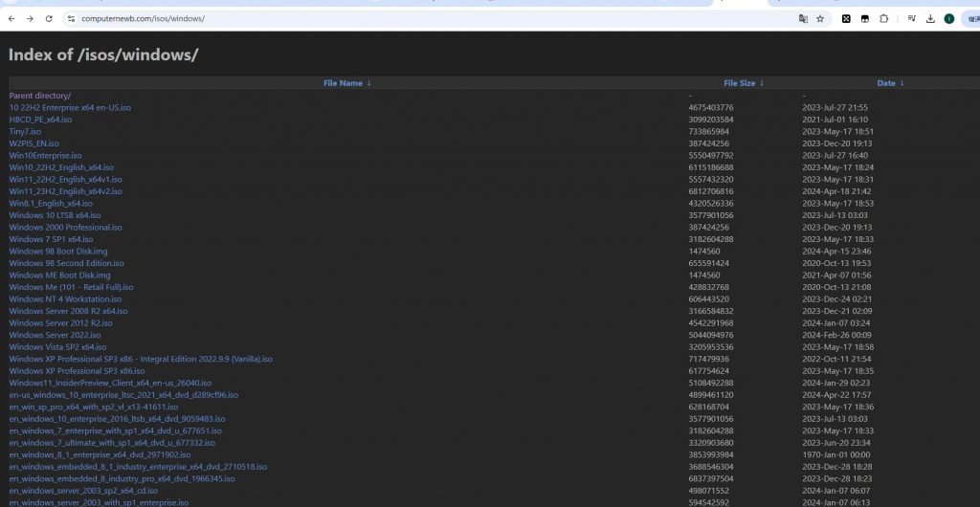Download XP SP3 Integral Edition 2022.9.9 iso
The height and width of the screenshot is (507, 980).
coord(141,359)
